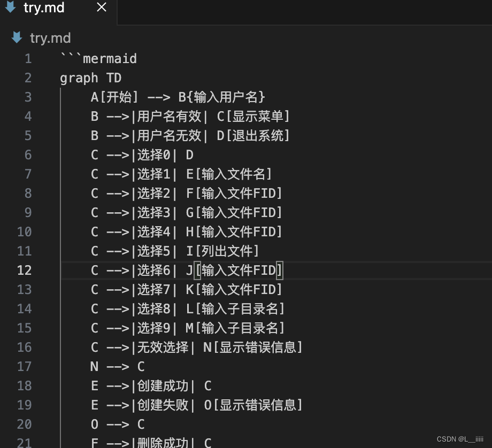Click the line with J[输入文件FID]

[187, 270]
